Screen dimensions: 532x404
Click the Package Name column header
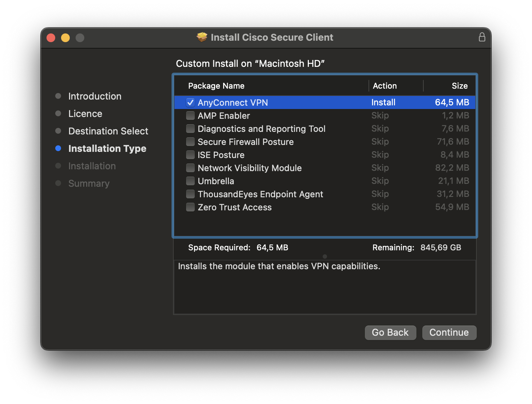point(216,86)
